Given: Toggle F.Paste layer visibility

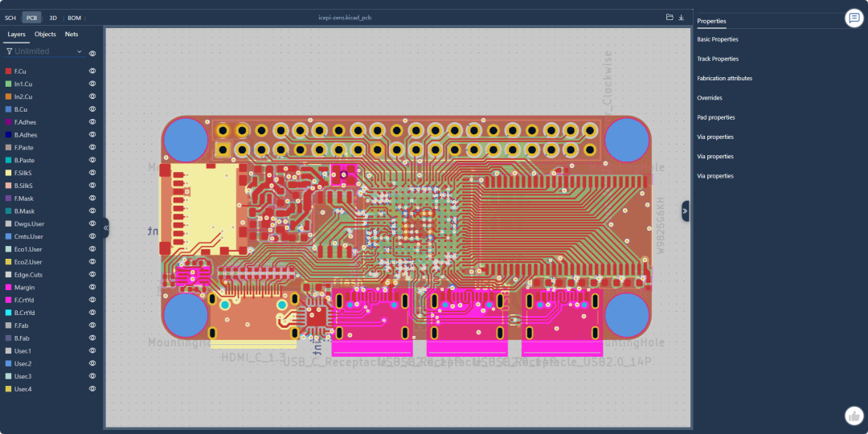Looking at the screenshot, I should 92,147.
